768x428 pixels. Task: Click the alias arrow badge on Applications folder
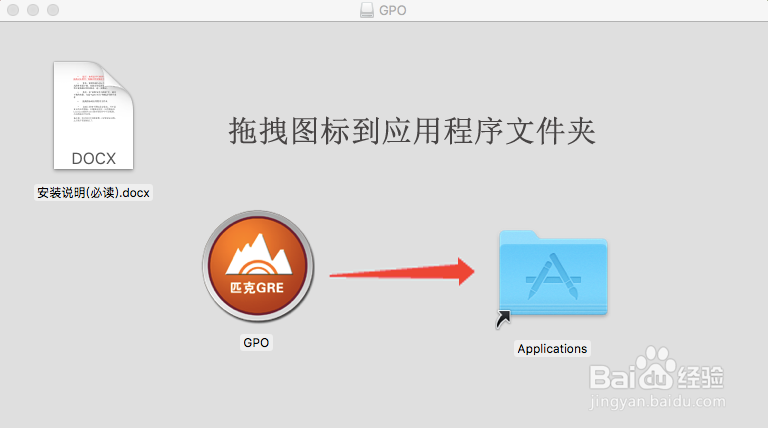(503, 319)
